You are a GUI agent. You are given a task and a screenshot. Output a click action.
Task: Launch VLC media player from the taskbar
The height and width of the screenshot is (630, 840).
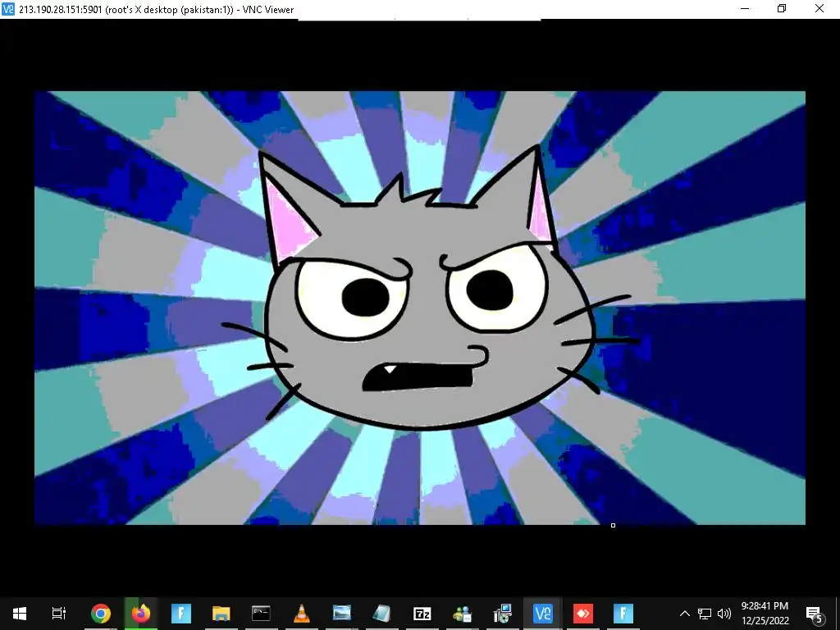tap(302, 614)
